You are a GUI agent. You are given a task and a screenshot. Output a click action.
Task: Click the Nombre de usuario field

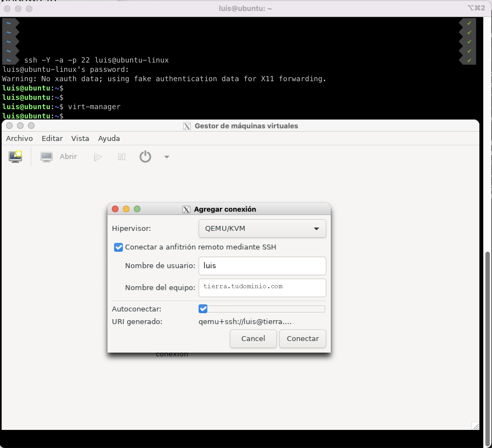click(x=262, y=266)
